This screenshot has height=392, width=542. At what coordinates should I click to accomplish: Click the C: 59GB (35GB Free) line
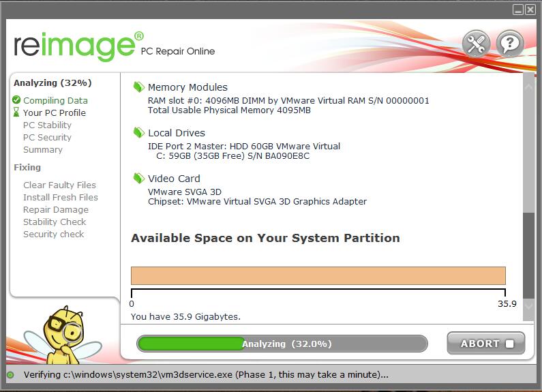point(232,156)
